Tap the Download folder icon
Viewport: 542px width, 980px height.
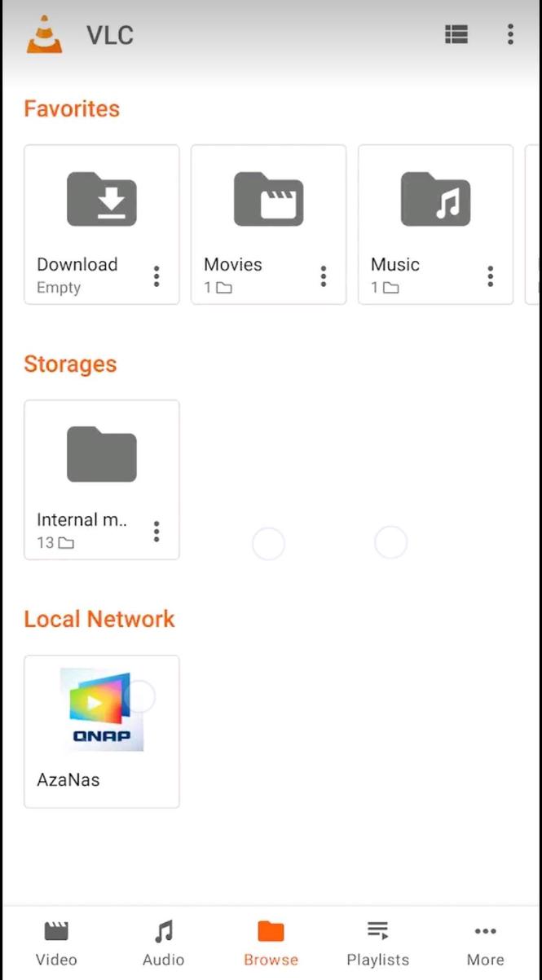click(101, 200)
